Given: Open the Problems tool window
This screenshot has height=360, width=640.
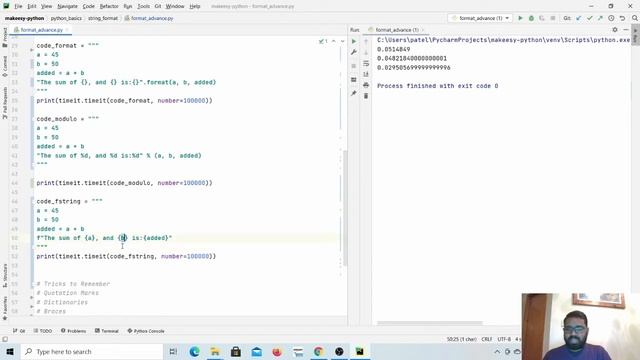Looking at the screenshot, I should pos(73,331).
